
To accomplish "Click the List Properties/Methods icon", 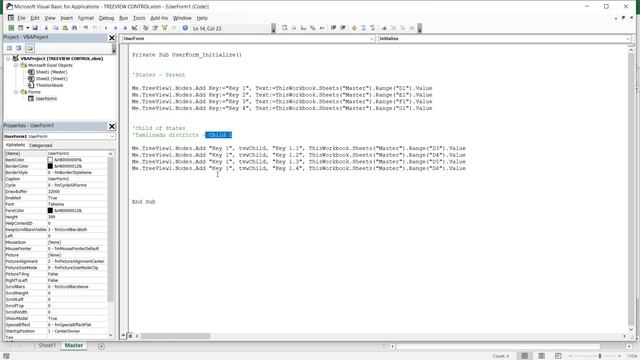I will [284, 28].
